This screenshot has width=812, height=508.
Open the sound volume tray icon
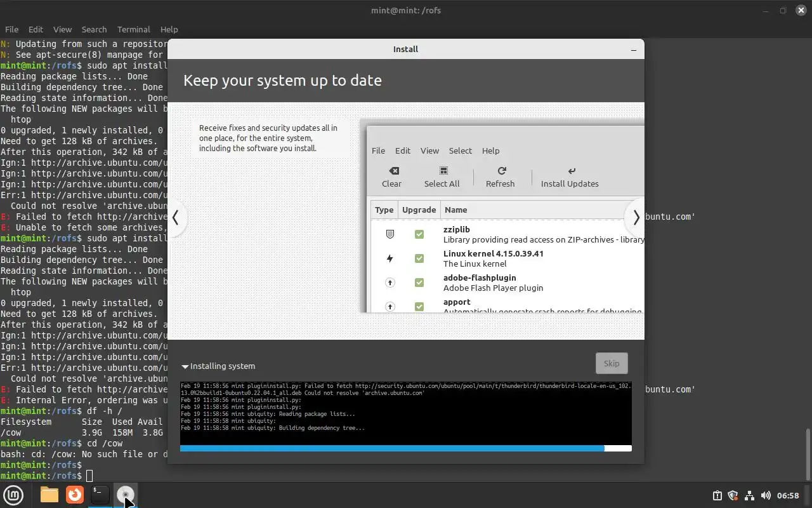pos(766,495)
